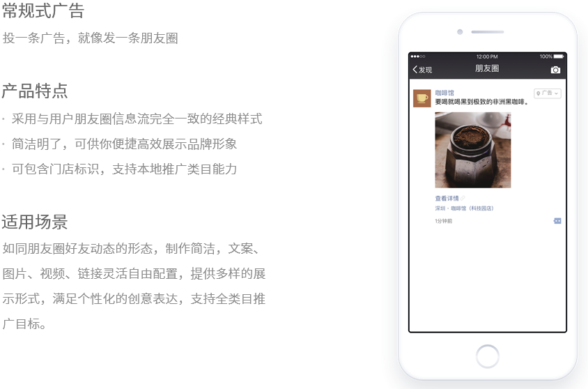Click the 咖啡馆 account name
The image size is (588, 389).
[444, 93]
